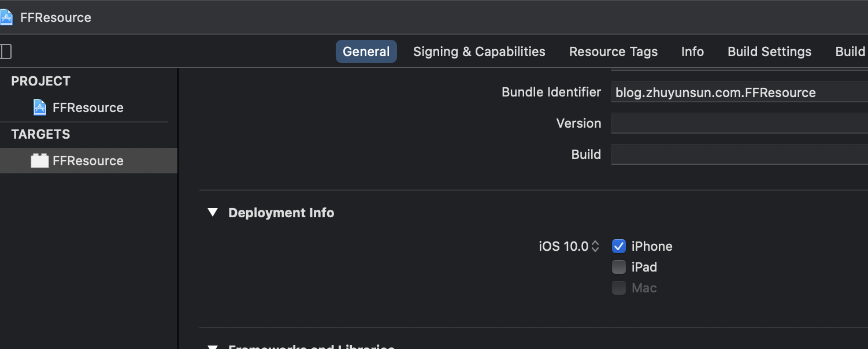Click the FFResource title text in title bar

(x=55, y=17)
